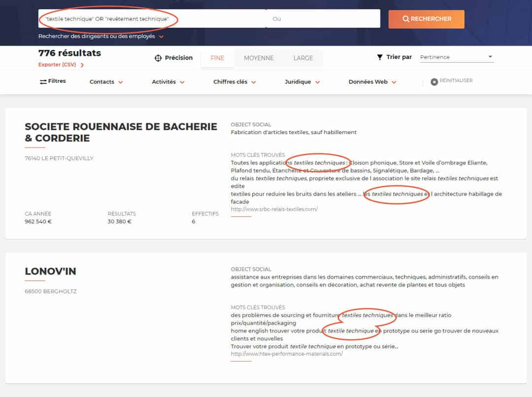Click Effectifs value 6
532x397 pixels.
pos(194,221)
